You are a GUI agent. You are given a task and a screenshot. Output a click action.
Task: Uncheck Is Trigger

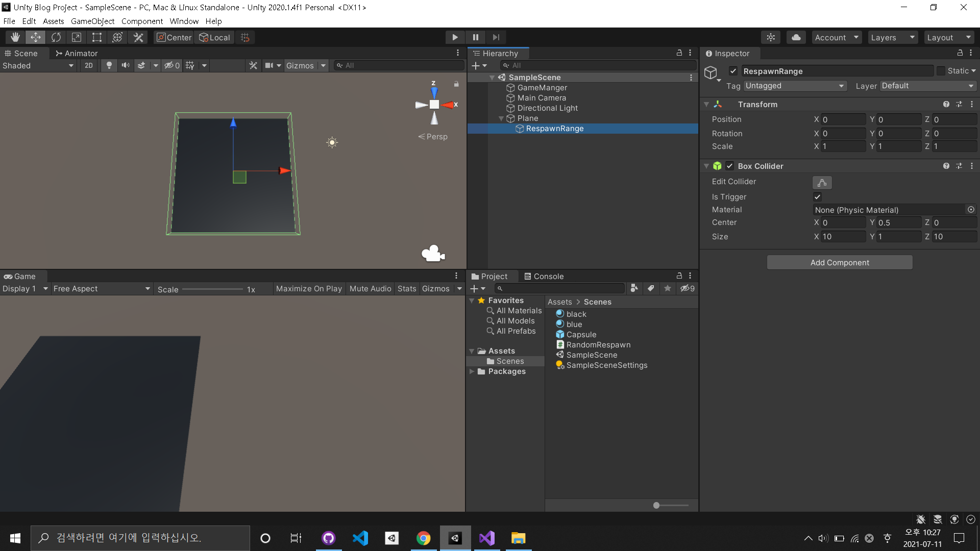pyautogui.click(x=818, y=197)
